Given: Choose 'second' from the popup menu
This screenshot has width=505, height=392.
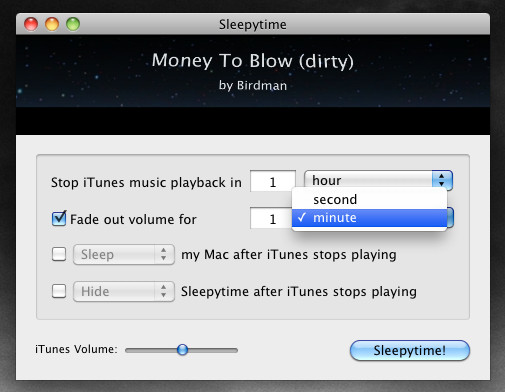Looking at the screenshot, I should pyautogui.click(x=369, y=199).
